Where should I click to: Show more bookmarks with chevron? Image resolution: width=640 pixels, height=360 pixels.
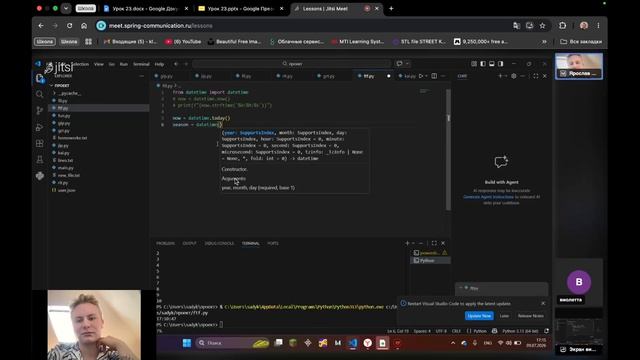coord(544,42)
